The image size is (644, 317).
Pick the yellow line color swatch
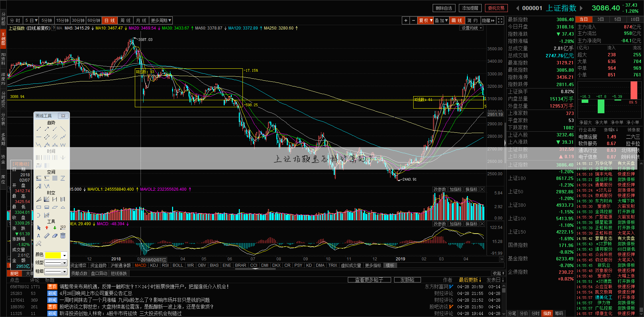point(53,255)
